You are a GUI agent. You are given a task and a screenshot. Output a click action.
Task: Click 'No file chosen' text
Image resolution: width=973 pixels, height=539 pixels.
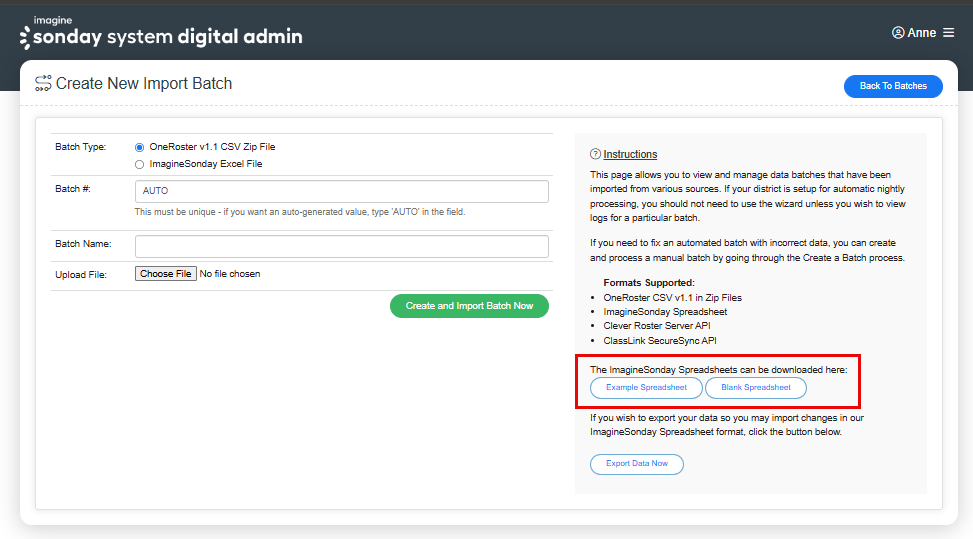pyautogui.click(x=230, y=274)
